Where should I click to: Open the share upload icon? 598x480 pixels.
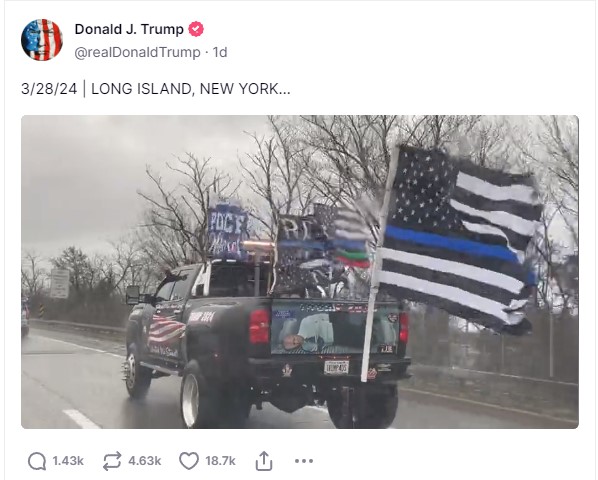tap(264, 461)
